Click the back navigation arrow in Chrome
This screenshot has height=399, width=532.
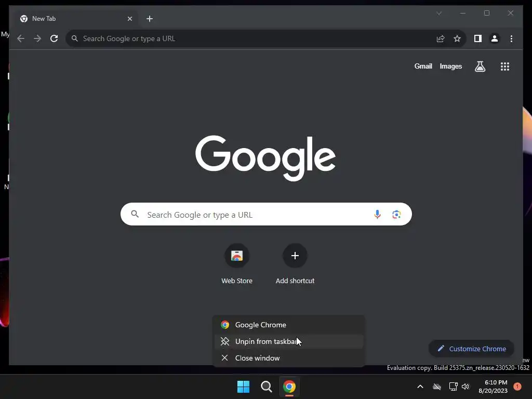[21, 38]
